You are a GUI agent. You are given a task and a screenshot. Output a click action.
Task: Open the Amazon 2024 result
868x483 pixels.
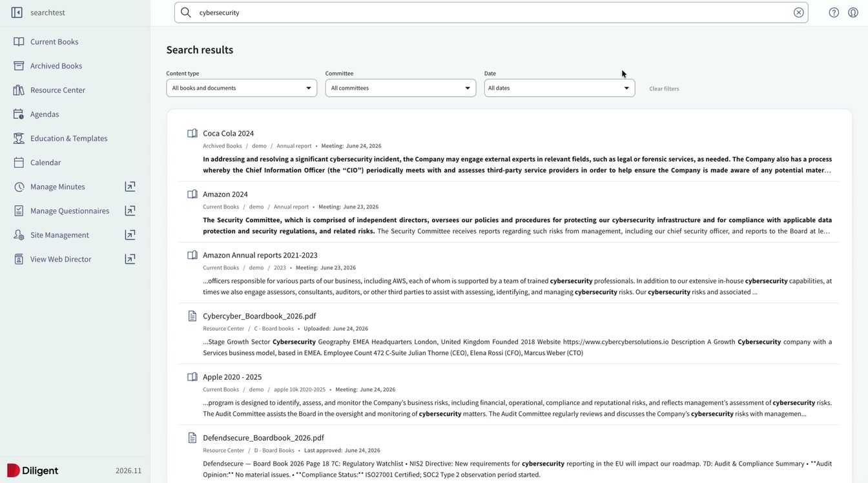(x=225, y=194)
